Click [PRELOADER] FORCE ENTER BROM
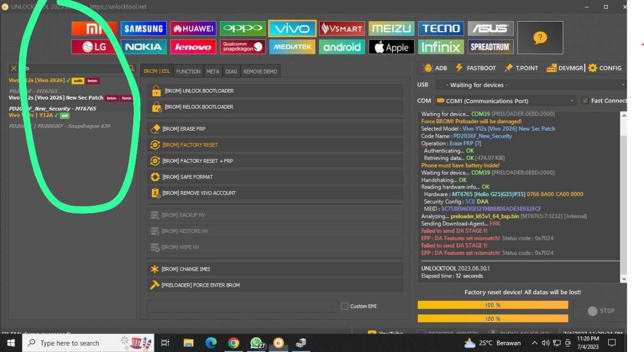This screenshot has width=644, height=352. click(x=275, y=285)
